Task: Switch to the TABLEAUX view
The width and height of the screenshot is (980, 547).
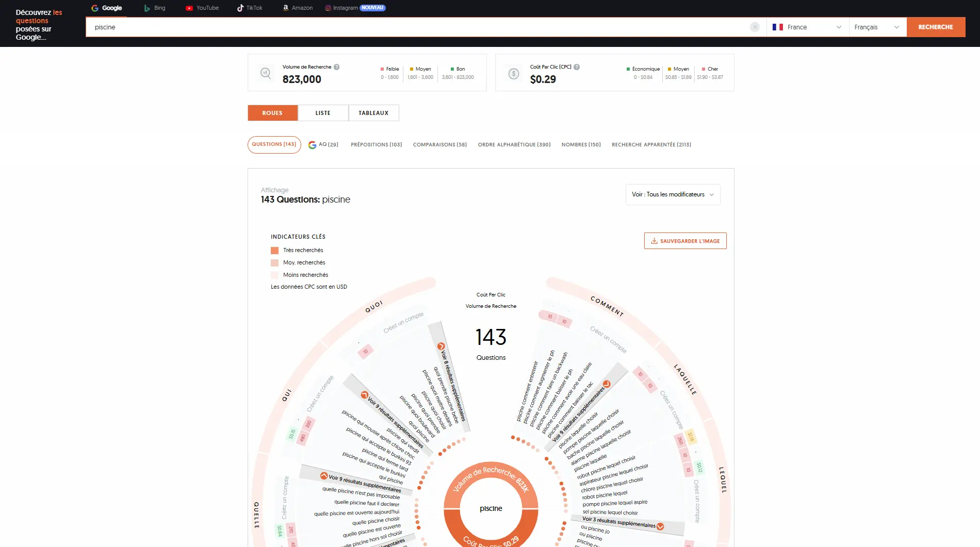Action: (x=373, y=113)
